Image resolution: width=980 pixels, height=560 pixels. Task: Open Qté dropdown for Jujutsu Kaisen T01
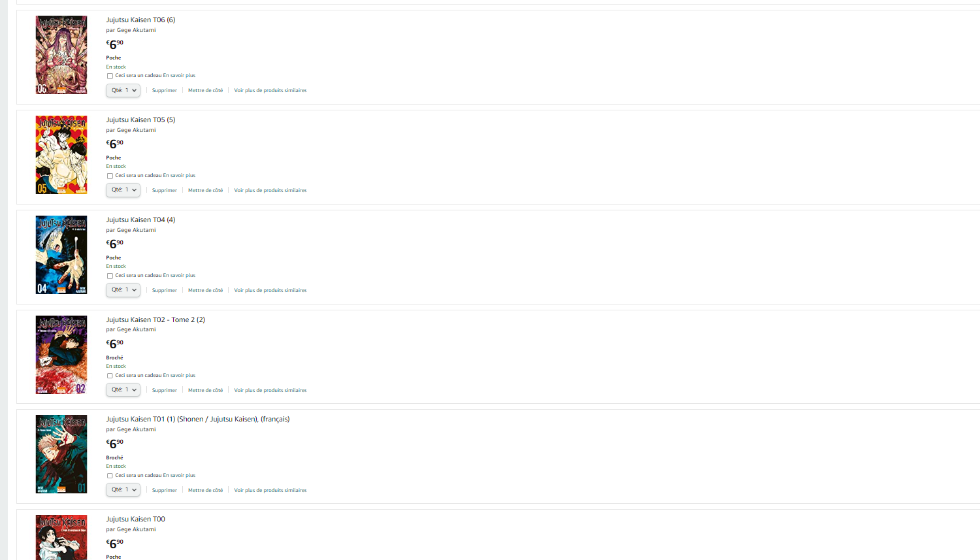[x=123, y=489]
